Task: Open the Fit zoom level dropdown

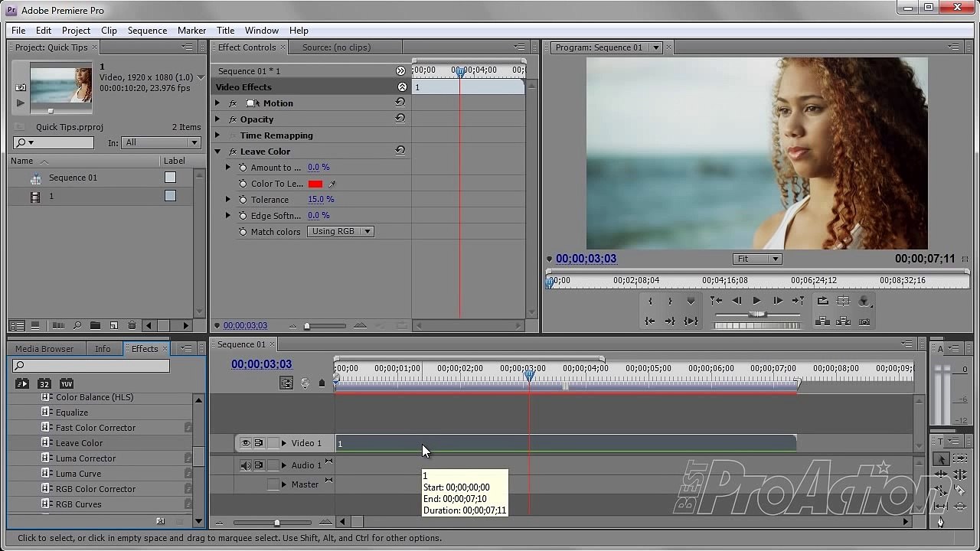Action: 756,259
